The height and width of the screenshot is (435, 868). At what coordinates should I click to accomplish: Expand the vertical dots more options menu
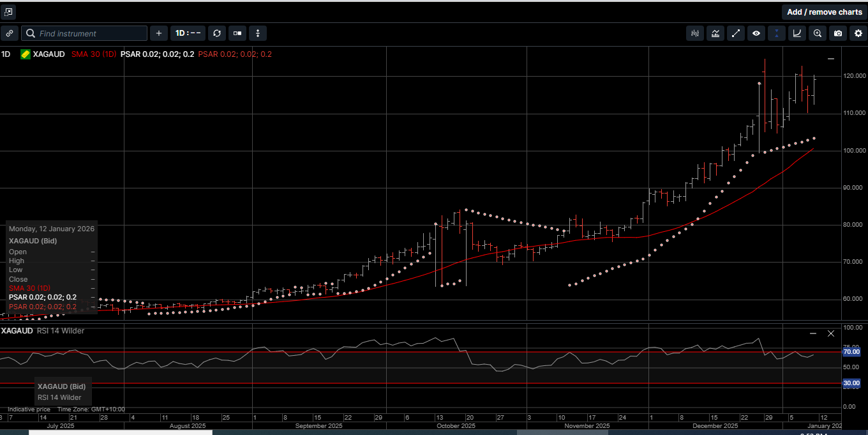coord(258,33)
